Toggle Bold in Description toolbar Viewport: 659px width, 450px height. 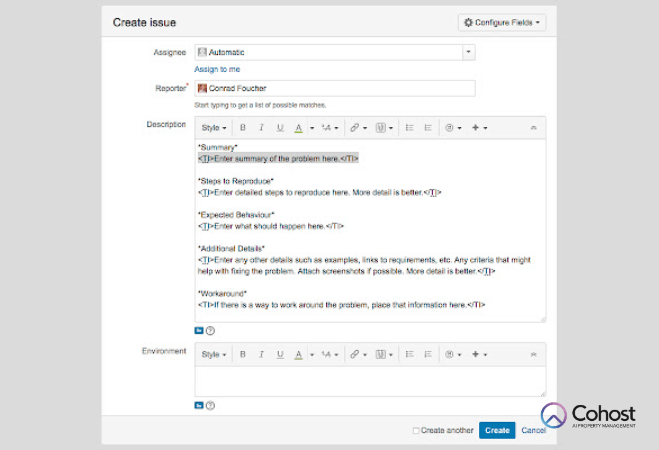[x=243, y=128]
